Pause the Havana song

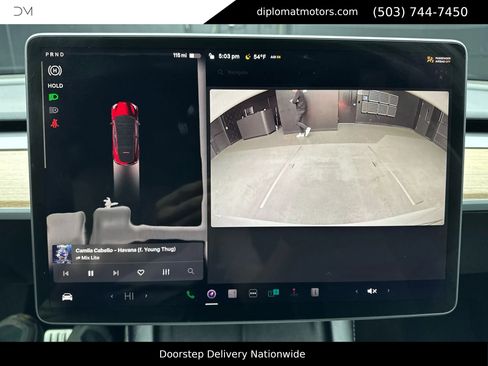coord(91,273)
